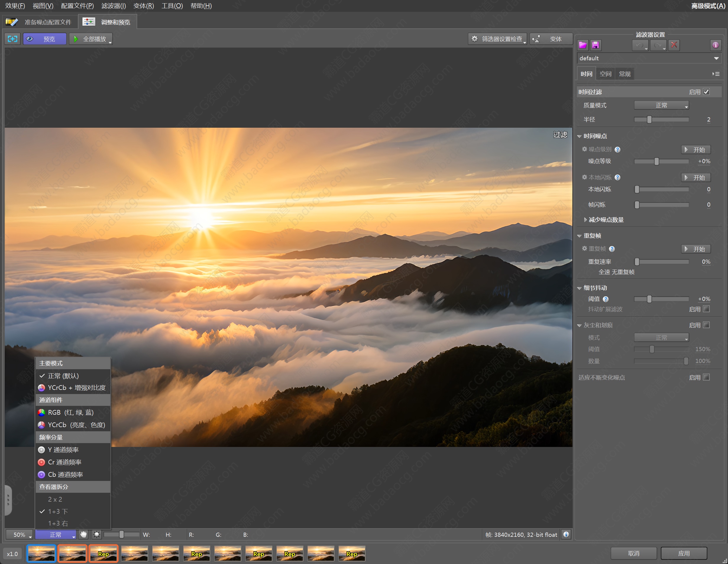The height and width of the screenshot is (564, 728).
Task: Switch to the 空间 tab
Action: 605,74
